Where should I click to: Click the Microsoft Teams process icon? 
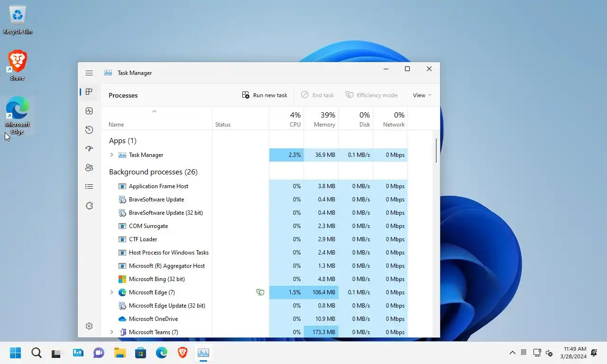coord(122,332)
